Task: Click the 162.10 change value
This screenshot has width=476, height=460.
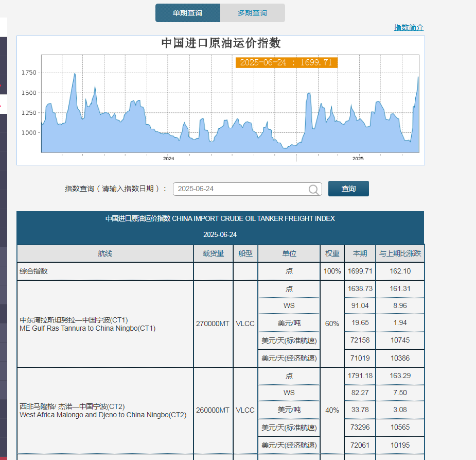Action: coord(400,271)
